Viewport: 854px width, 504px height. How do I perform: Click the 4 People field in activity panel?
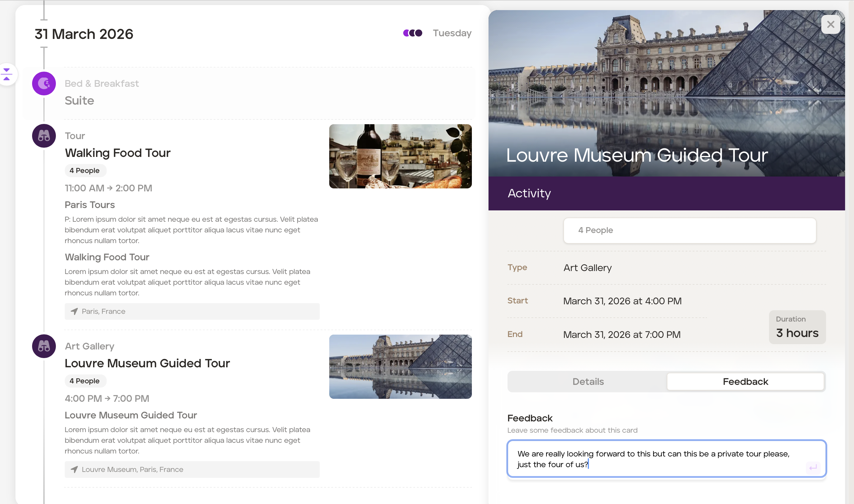pyautogui.click(x=689, y=230)
